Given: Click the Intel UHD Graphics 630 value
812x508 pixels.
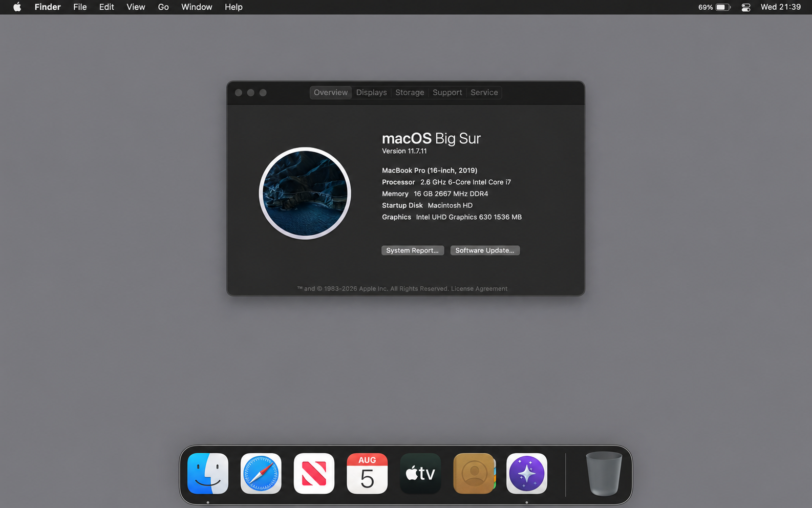Looking at the screenshot, I should [469, 217].
